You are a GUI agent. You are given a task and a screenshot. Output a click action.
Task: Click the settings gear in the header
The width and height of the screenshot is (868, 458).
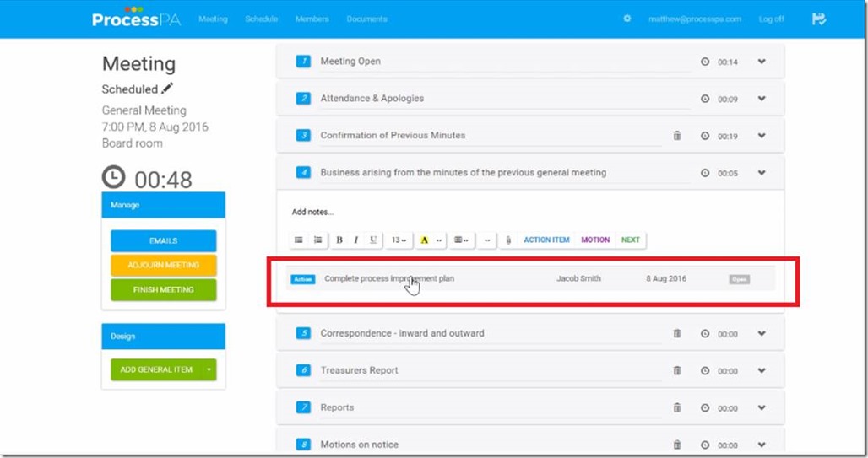click(x=627, y=19)
